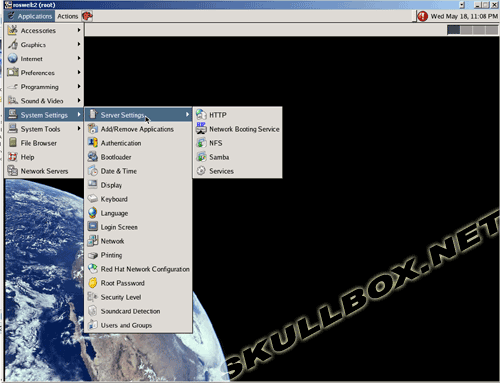Viewport: 500px width, 383px height.
Task: Click the File Browser icon
Action: point(13,142)
